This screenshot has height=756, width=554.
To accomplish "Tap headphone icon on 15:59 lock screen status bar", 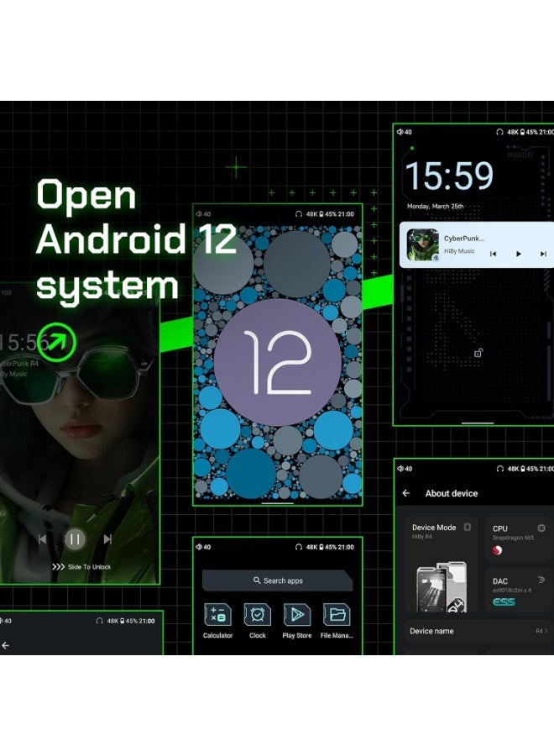I will coord(499,132).
